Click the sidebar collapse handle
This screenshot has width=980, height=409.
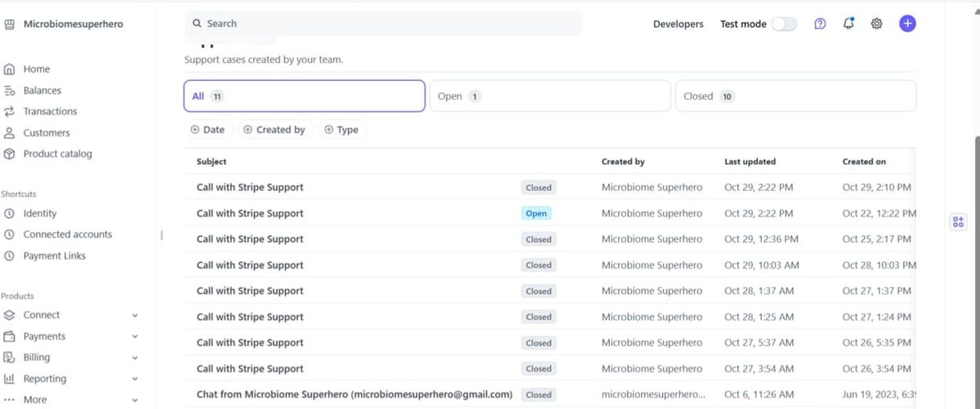(162, 235)
